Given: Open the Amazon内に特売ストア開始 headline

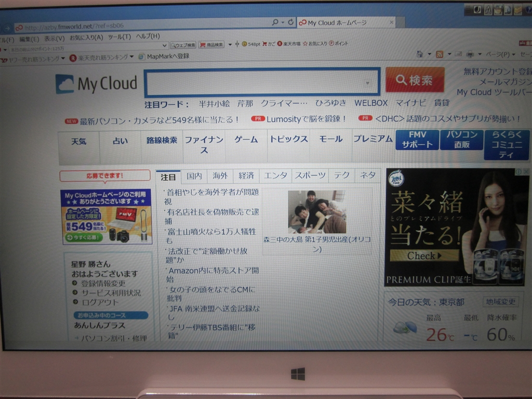Looking at the screenshot, I should (213, 275).
